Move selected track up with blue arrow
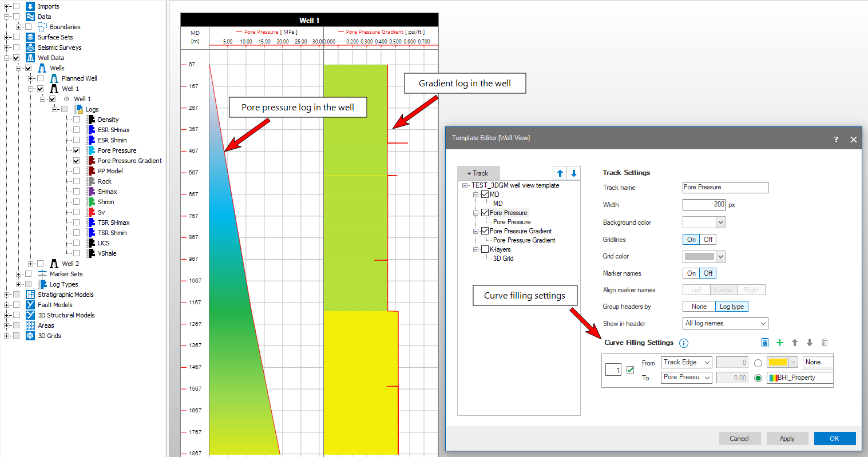 (560, 173)
